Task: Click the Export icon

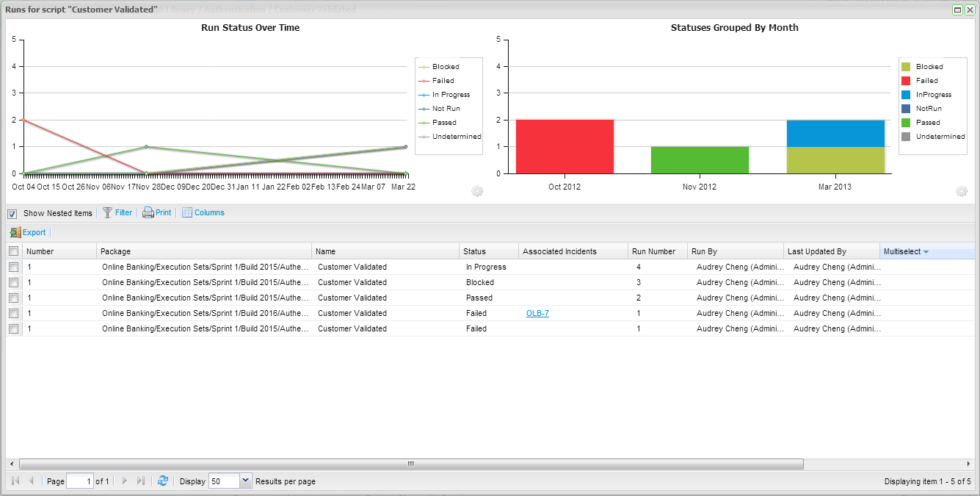Action: click(15, 232)
